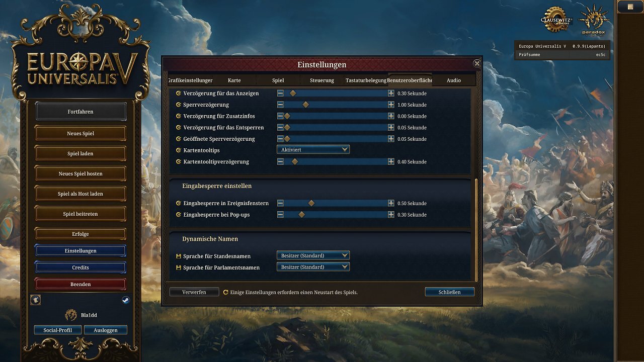Click reset icon beside Eingabesperre in Ereignisfenstern

pos(178,203)
